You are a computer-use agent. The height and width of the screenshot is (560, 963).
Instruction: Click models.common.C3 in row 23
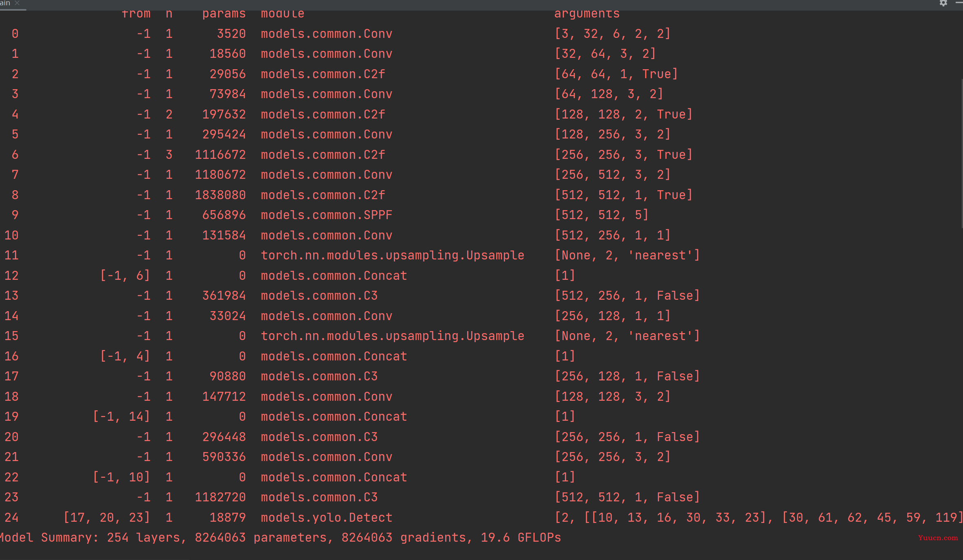point(319,497)
